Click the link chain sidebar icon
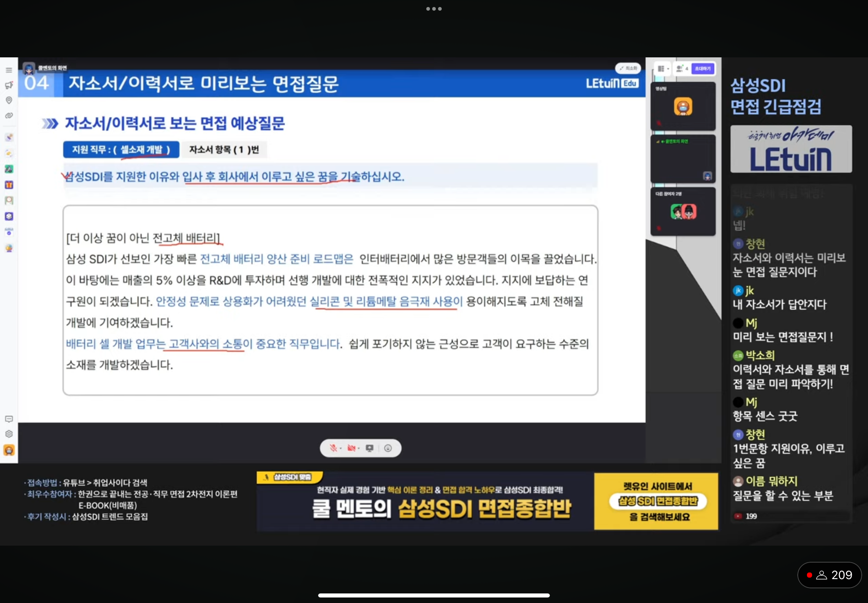Image resolution: width=868 pixels, height=603 pixels. [9, 115]
